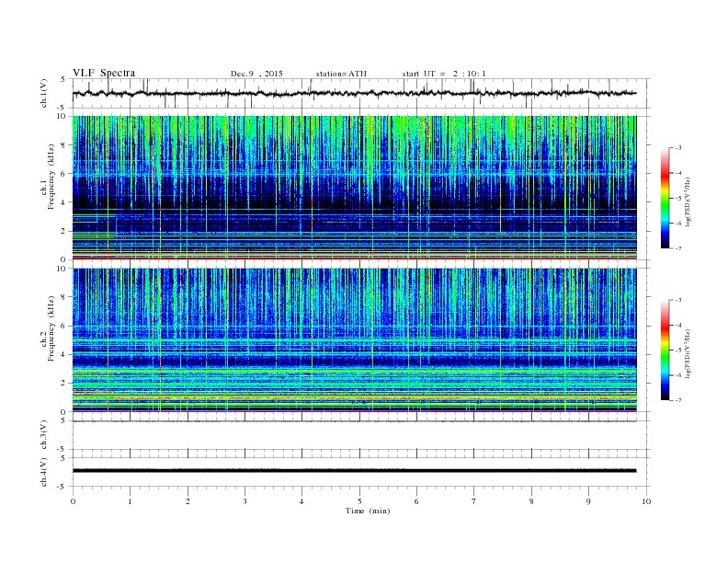Click the time axis tick label '8'

point(531,501)
